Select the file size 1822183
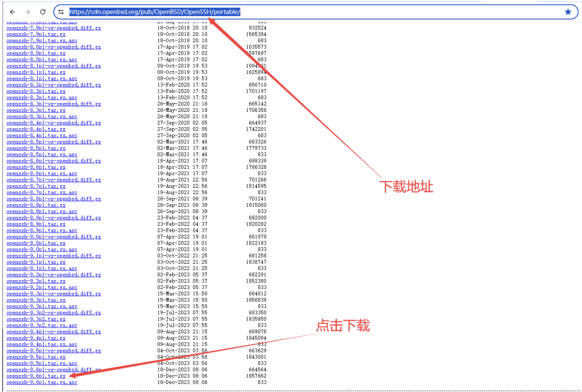This screenshot has height=392, width=582. point(256,243)
